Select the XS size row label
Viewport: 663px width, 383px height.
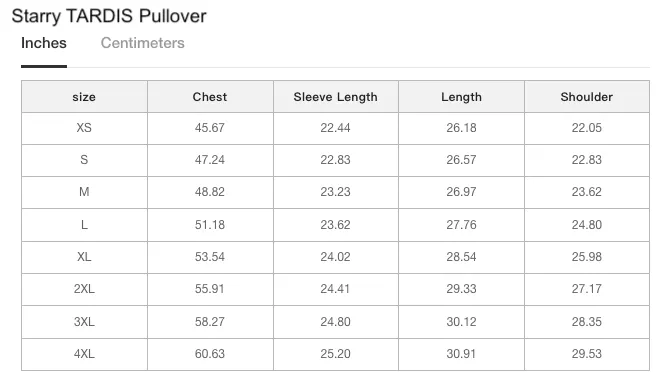(x=84, y=128)
